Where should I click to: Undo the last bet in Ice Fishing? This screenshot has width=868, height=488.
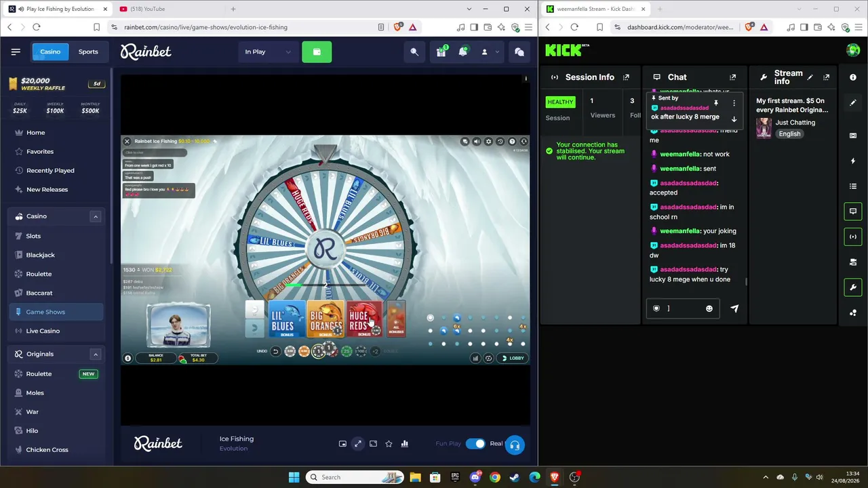275,351
